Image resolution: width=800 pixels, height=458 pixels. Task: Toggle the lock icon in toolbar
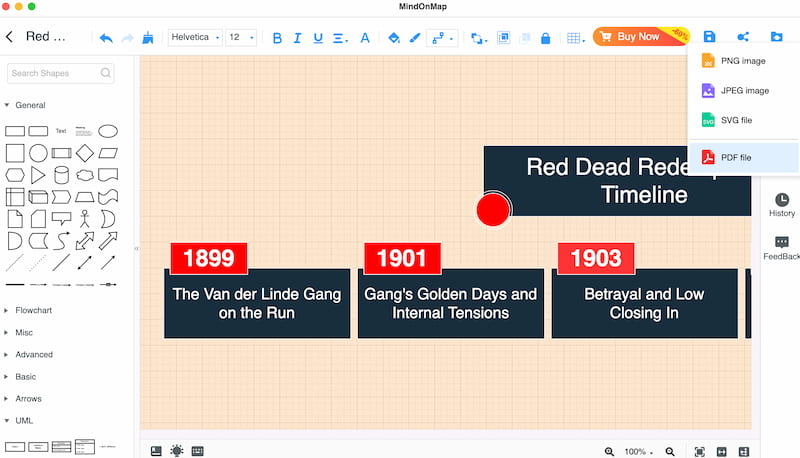tap(545, 38)
